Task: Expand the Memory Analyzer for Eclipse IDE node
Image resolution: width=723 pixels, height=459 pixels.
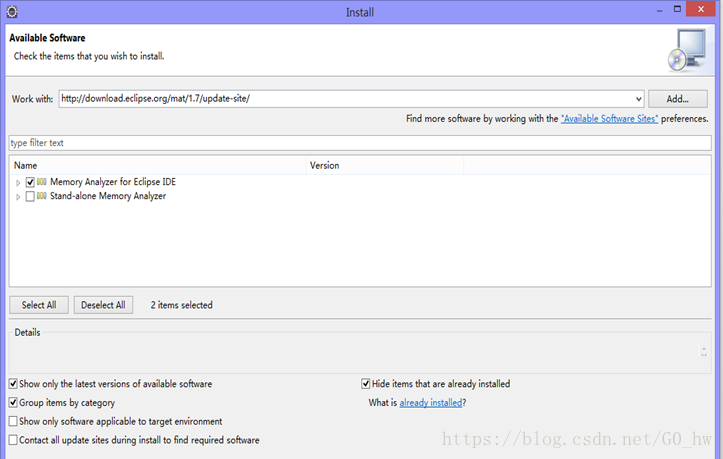Action: pyautogui.click(x=18, y=183)
